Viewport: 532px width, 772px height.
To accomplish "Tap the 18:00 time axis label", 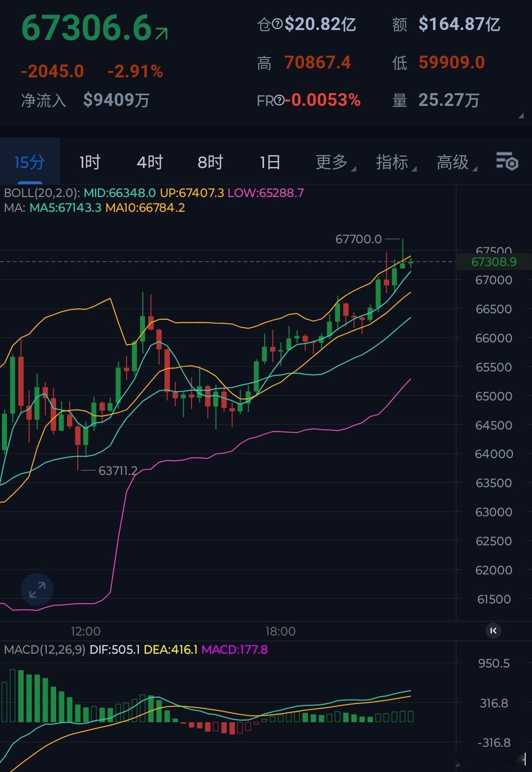I will tap(280, 631).
